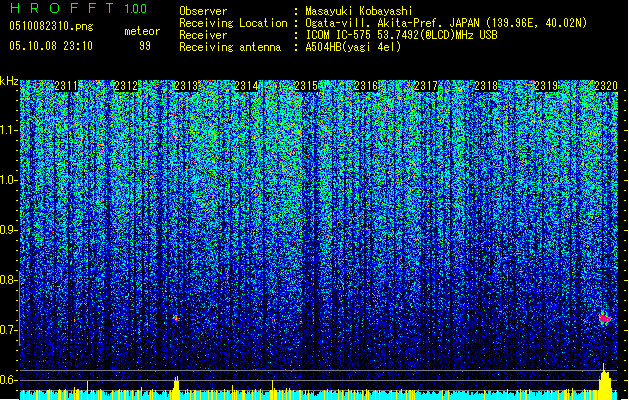Click the meteor count value 99
The width and height of the screenshot is (629, 400).
coord(145,46)
